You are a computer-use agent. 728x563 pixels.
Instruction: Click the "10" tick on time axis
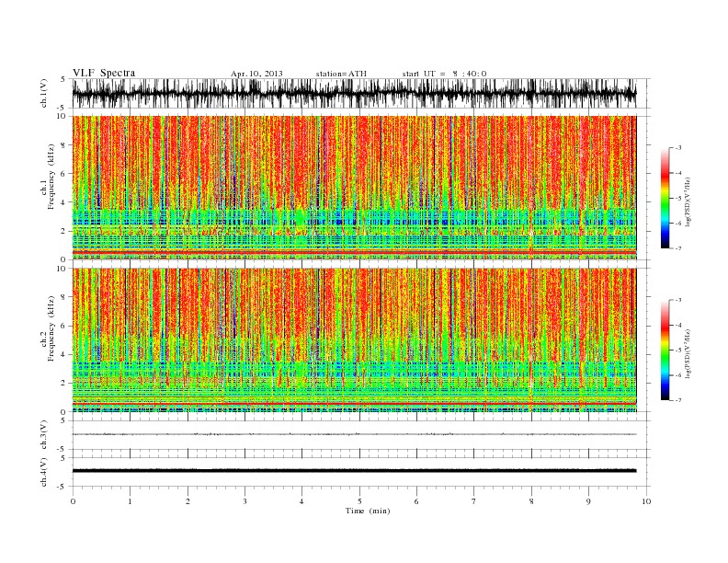click(646, 501)
